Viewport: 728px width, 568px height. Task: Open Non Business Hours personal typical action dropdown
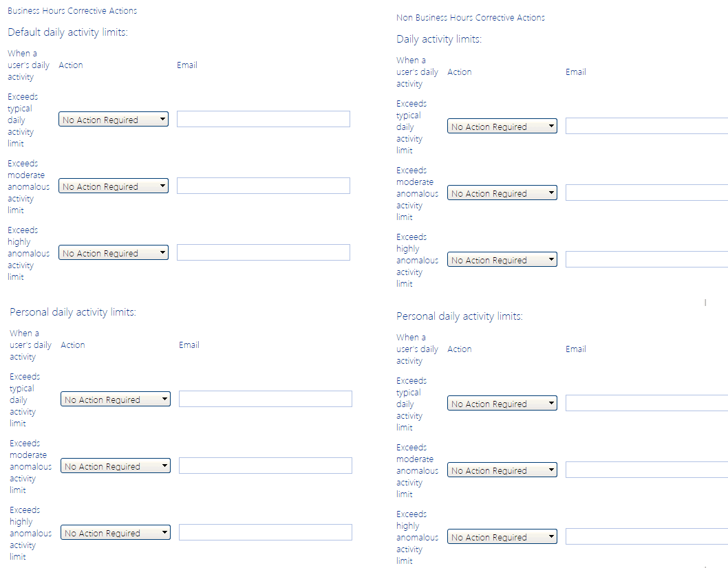(502, 404)
